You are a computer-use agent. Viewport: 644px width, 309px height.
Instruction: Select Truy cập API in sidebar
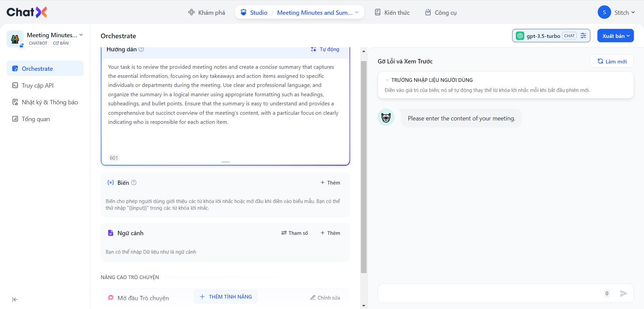[x=38, y=86]
